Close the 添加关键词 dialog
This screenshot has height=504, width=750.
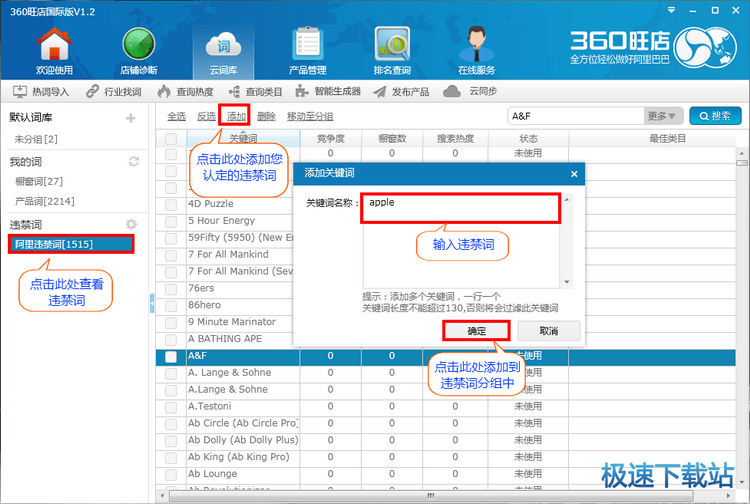coord(574,174)
